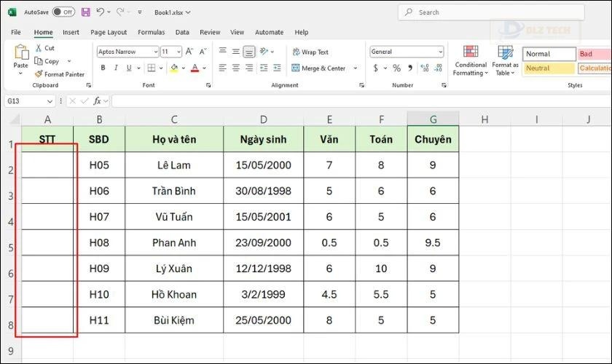Click the Undo arrow icon
Screen dimensions: 612x364
pos(101,12)
